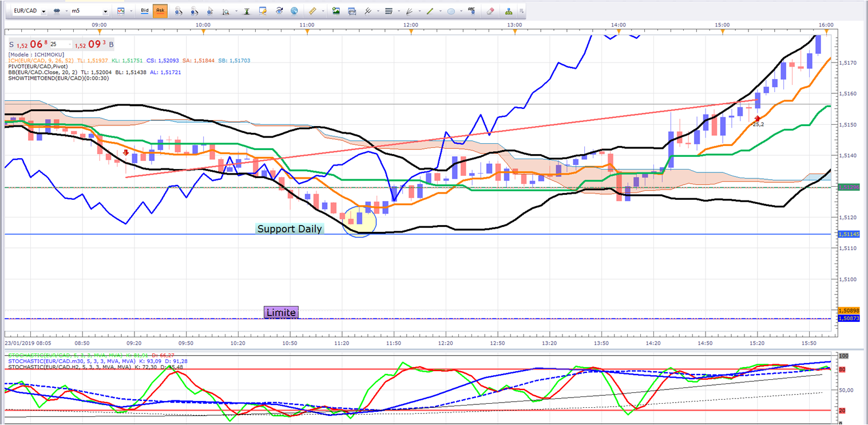Click the chart type icon
868x425 pixels.
tap(120, 11)
